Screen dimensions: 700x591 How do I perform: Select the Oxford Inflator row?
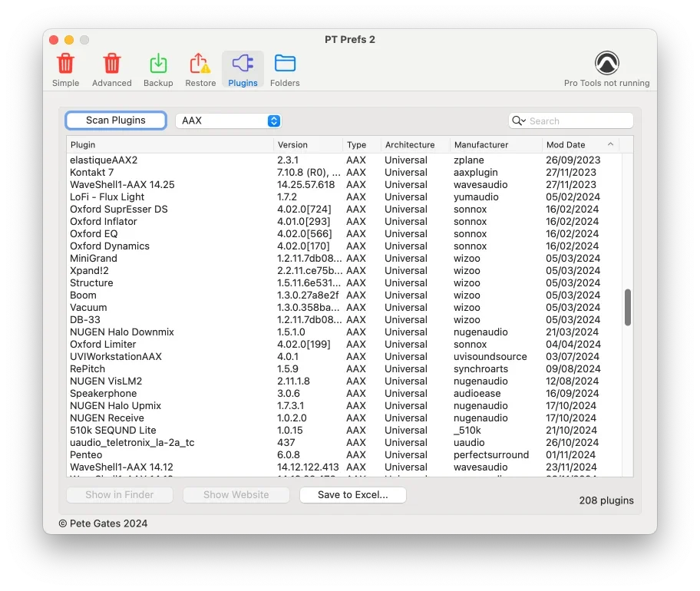coord(344,221)
